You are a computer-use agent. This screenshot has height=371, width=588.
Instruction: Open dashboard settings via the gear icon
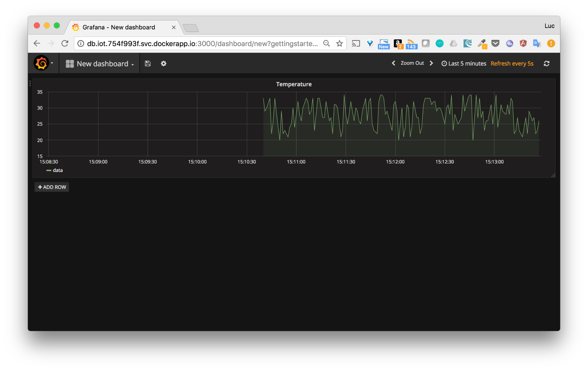[x=164, y=63]
